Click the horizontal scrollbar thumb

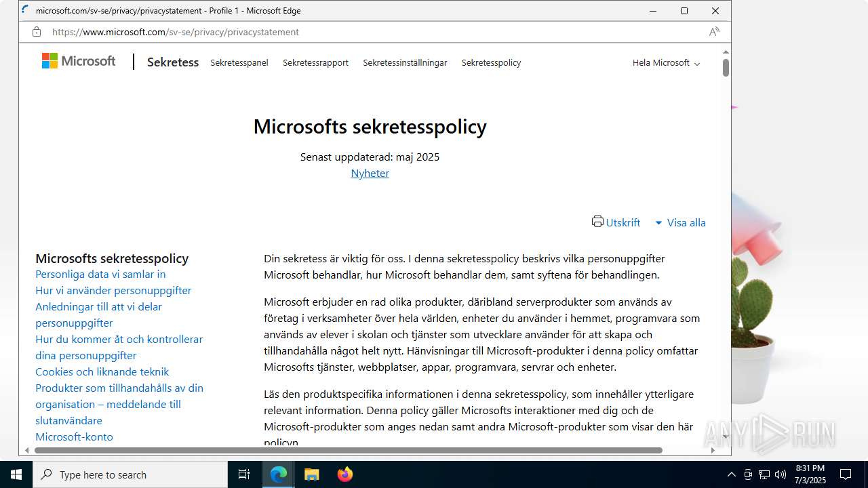(x=348, y=450)
